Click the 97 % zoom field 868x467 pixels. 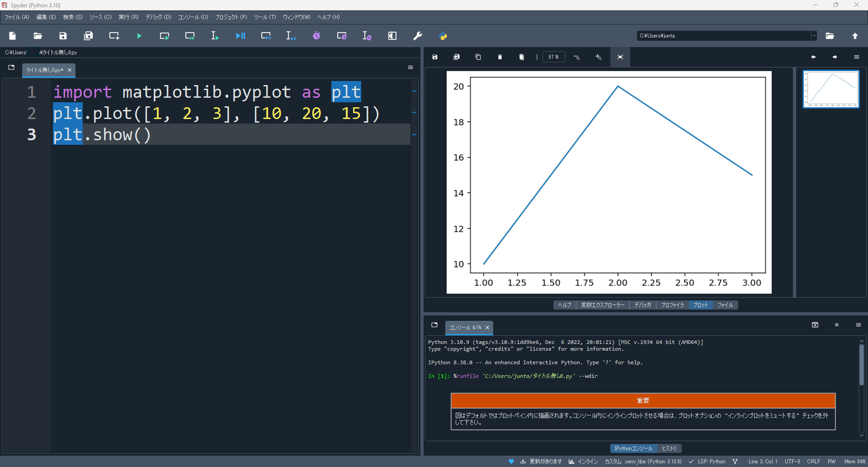click(x=554, y=57)
